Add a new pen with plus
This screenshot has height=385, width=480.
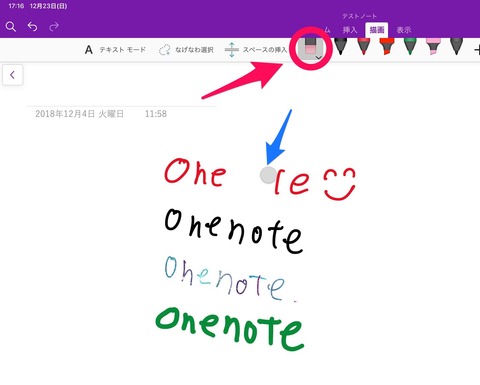coord(477,50)
